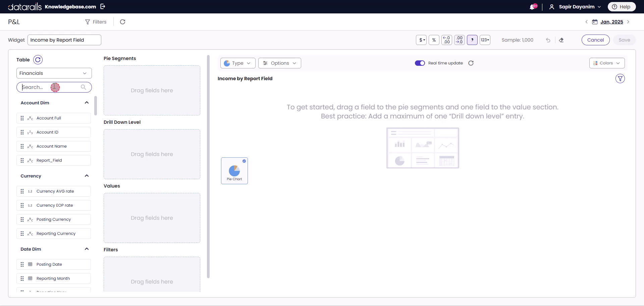This screenshot has height=306, width=644.
Task: Click the Drill Down Level drop zone
Action: point(152,154)
